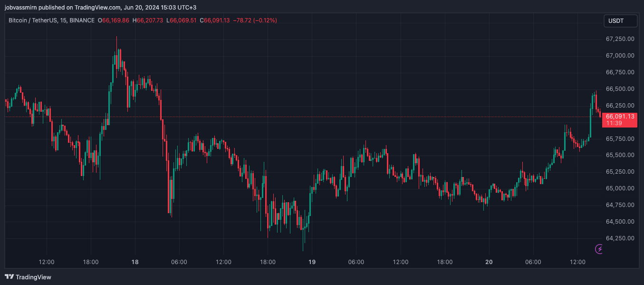The height and width of the screenshot is (285, 644).
Task: Click the high value H66,207.73
Action: tap(148, 20)
